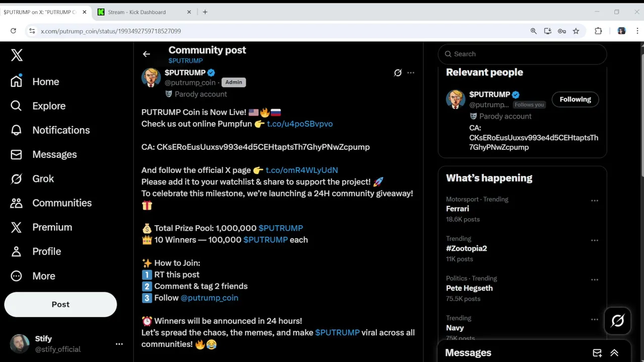Open more options for Ferrari trend

pos(594,201)
